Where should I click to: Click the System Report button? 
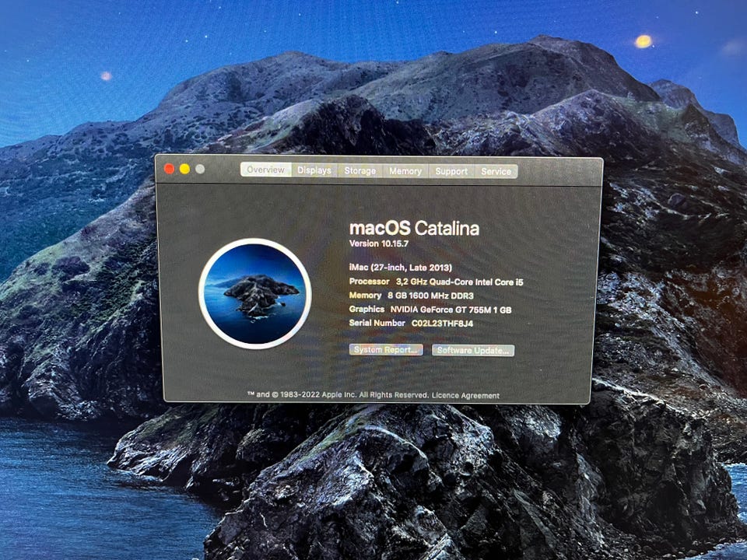386,349
